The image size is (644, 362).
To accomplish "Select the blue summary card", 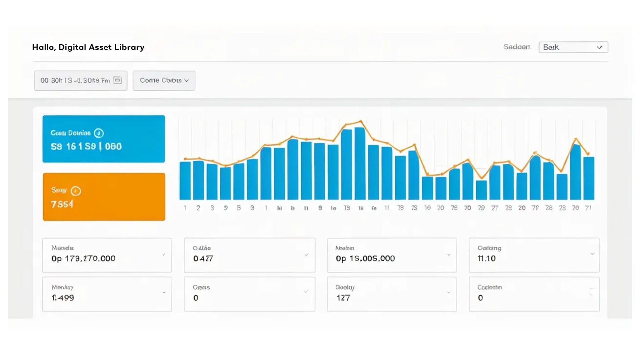I will tap(104, 139).
